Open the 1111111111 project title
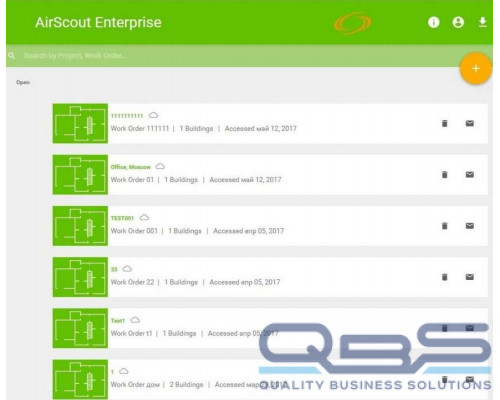Screen dimensions: 500x400 point(127,116)
